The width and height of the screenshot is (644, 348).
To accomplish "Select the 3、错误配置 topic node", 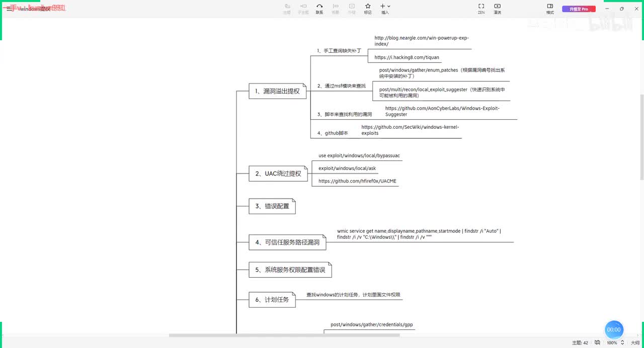I will click(x=272, y=206).
